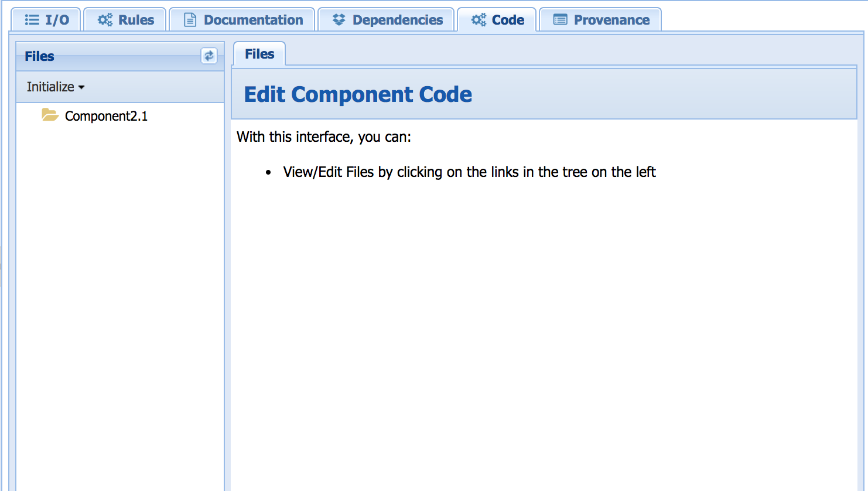View the Provenance tab
Viewport: 868px width, 491px height.
tap(611, 20)
